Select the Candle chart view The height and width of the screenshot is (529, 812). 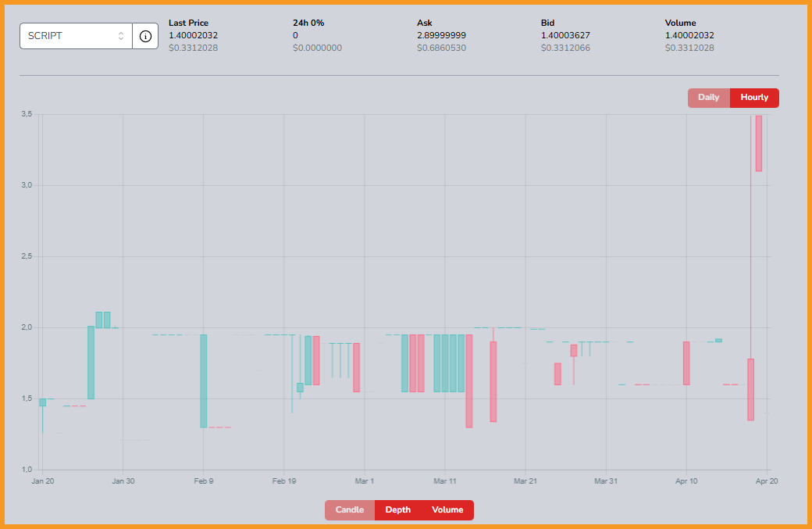pyautogui.click(x=350, y=509)
